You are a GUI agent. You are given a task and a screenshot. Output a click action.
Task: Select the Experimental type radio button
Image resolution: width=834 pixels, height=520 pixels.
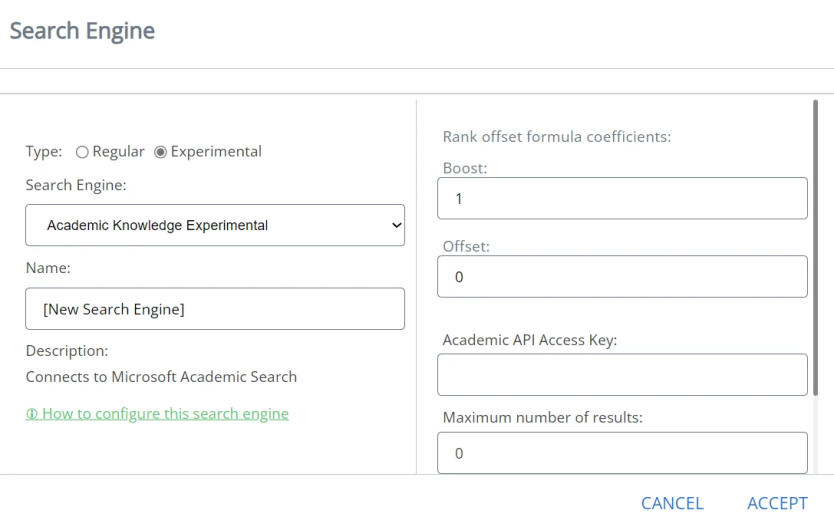click(161, 152)
